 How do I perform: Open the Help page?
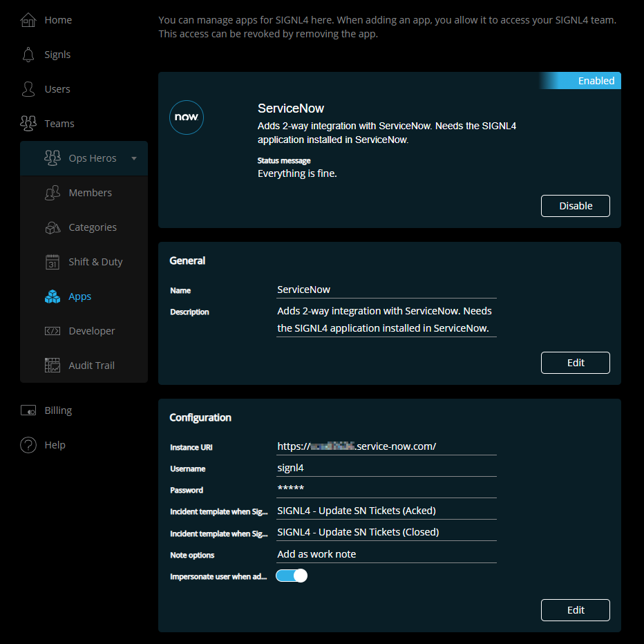click(55, 445)
